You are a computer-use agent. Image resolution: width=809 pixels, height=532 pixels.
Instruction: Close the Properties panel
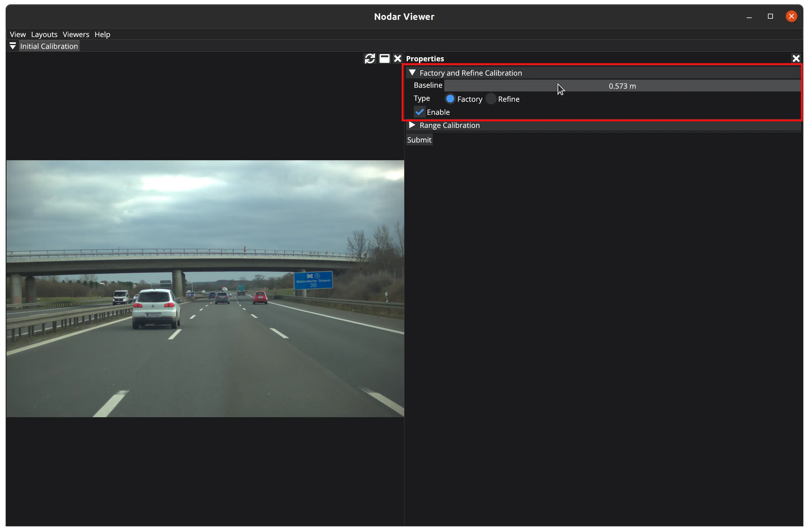click(x=796, y=58)
